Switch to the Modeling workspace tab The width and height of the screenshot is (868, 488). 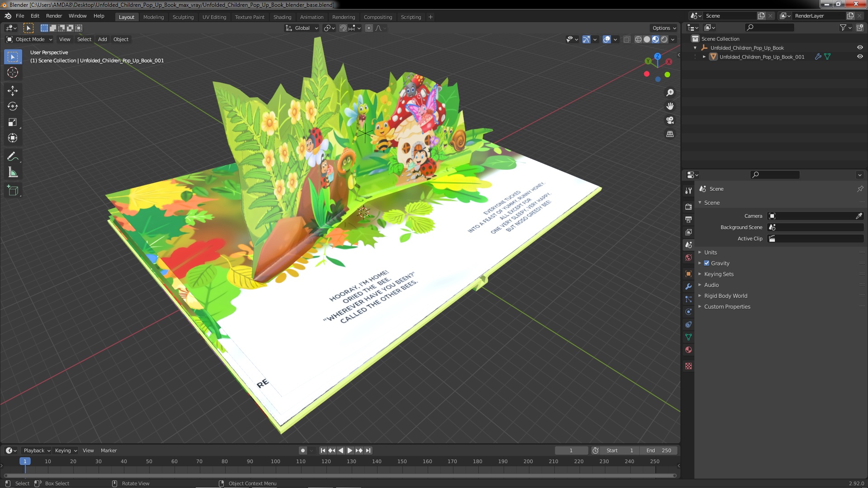point(153,17)
